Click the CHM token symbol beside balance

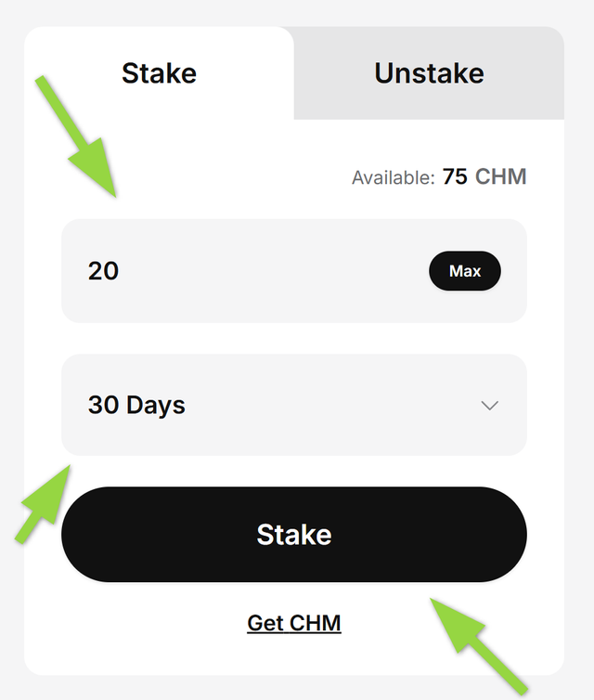click(500, 176)
